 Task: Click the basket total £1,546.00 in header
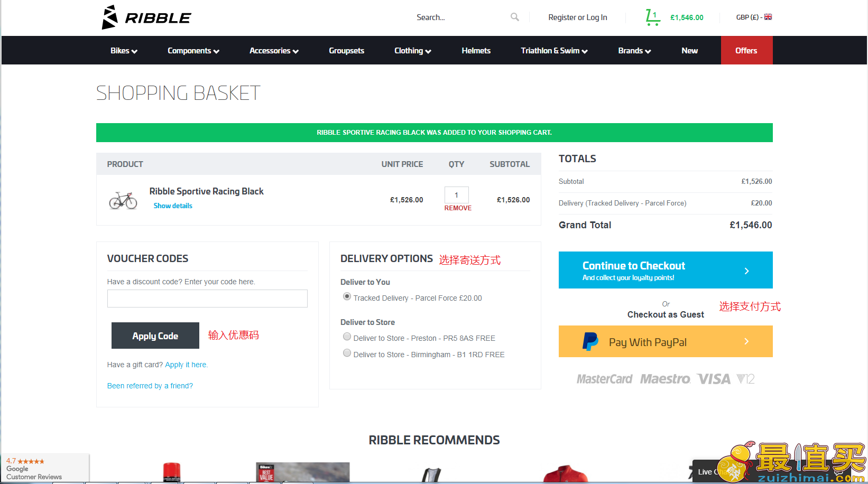tap(687, 17)
